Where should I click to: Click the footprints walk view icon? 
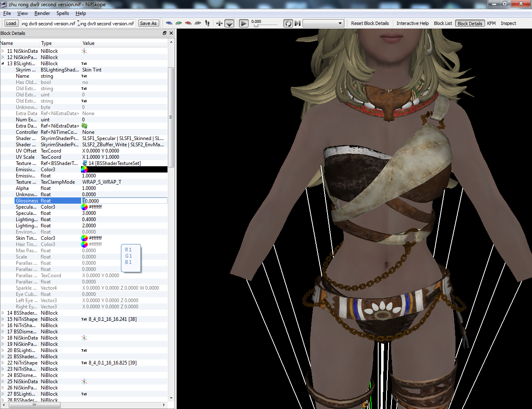207,23
